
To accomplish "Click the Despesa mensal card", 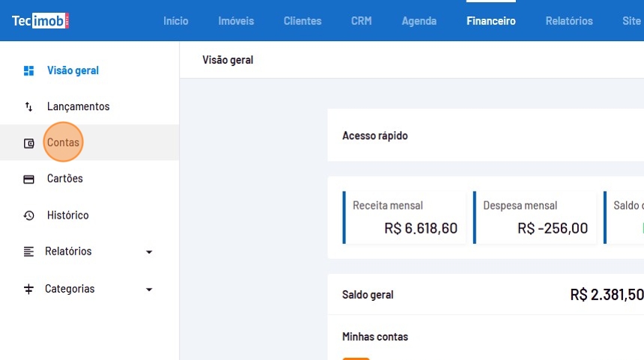I will point(535,217).
